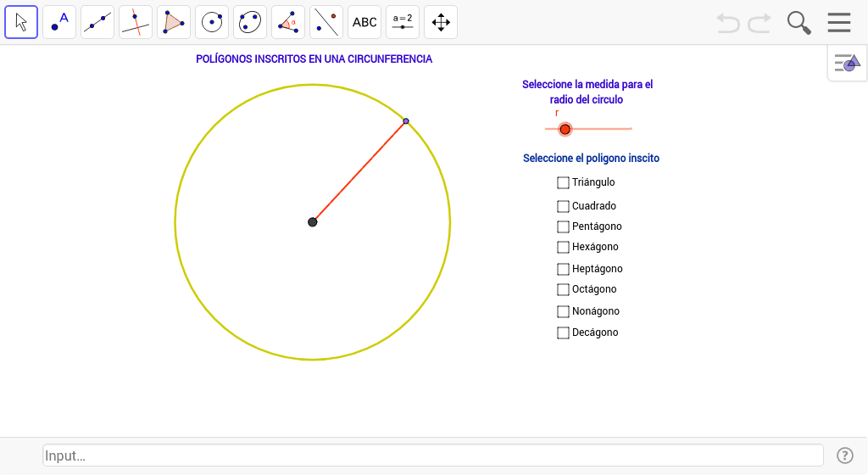Check the Nonágono checkbox
Image resolution: width=868 pixels, height=475 pixels.
click(563, 311)
